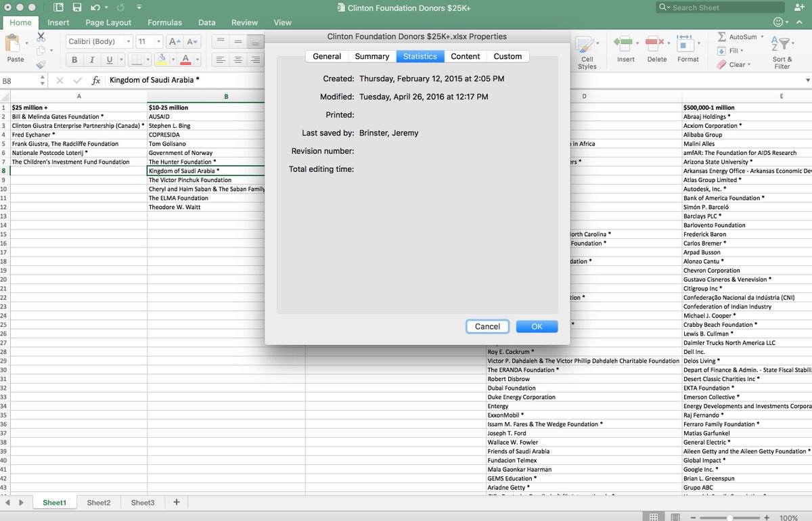This screenshot has height=521, width=812.
Task: Decrease font size with the small A icon
Action: [x=192, y=41]
